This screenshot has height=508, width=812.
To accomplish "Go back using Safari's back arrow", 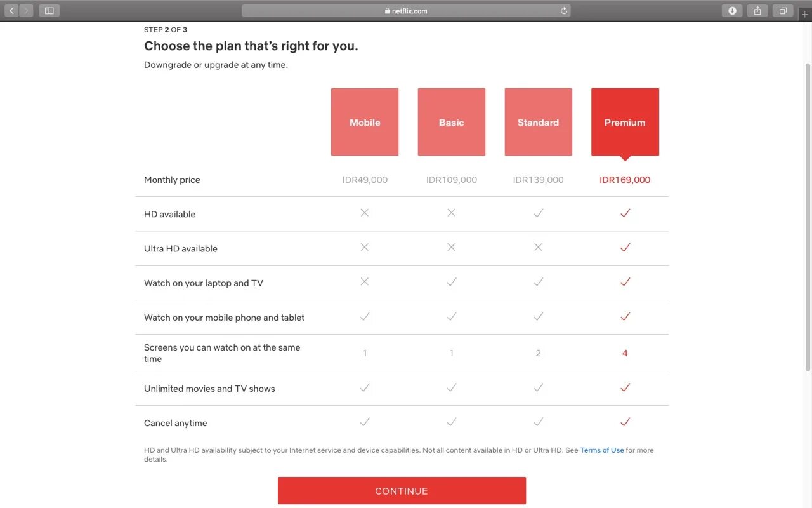I will [x=11, y=11].
